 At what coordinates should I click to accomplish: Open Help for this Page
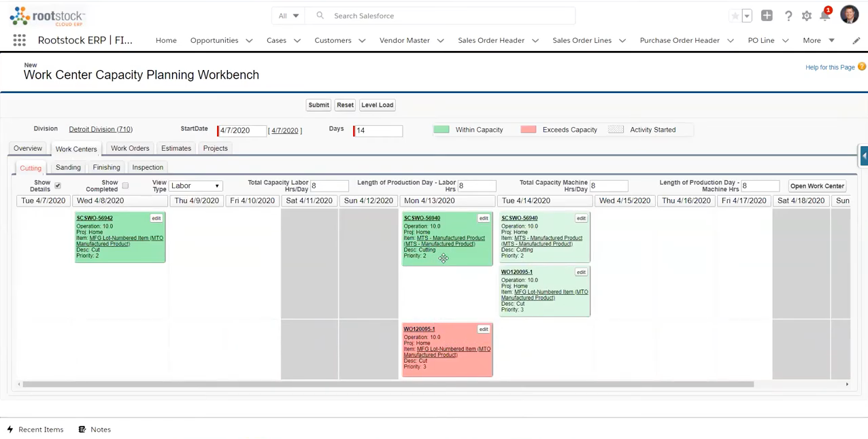point(830,67)
